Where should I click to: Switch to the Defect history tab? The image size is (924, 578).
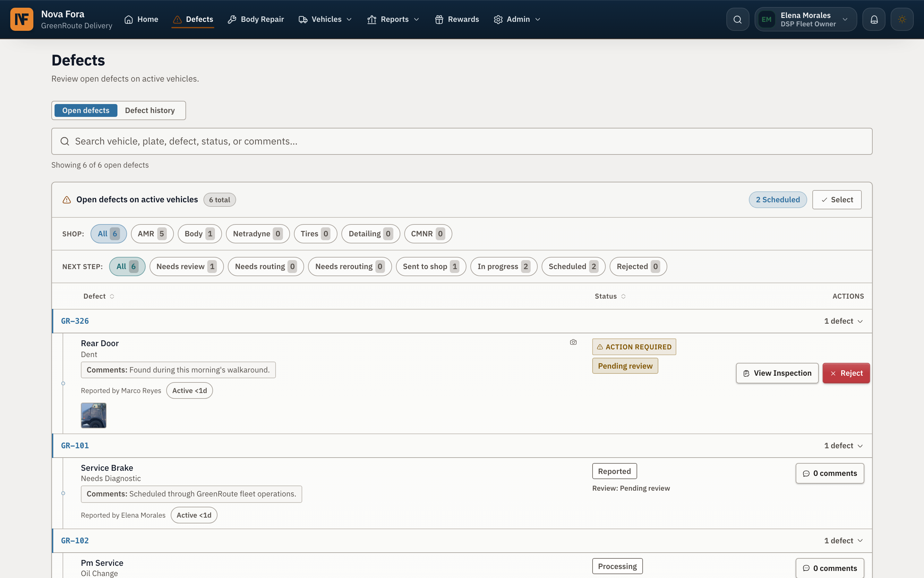(150, 110)
